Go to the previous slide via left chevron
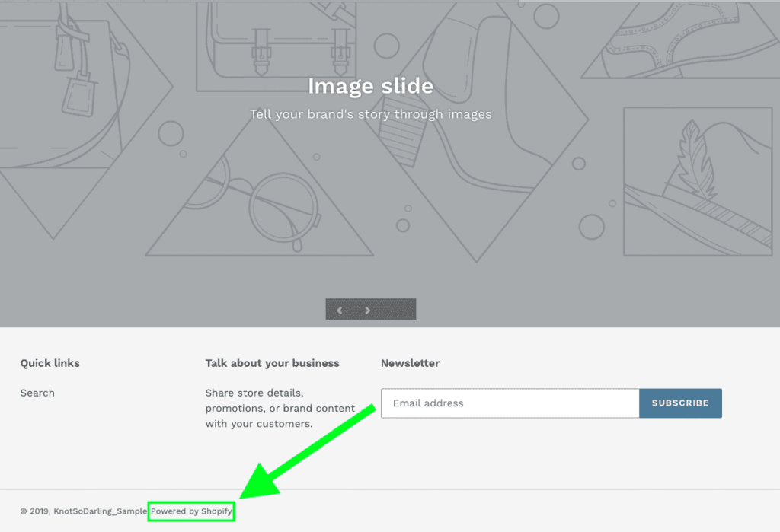The height and width of the screenshot is (532, 780). [340, 310]
